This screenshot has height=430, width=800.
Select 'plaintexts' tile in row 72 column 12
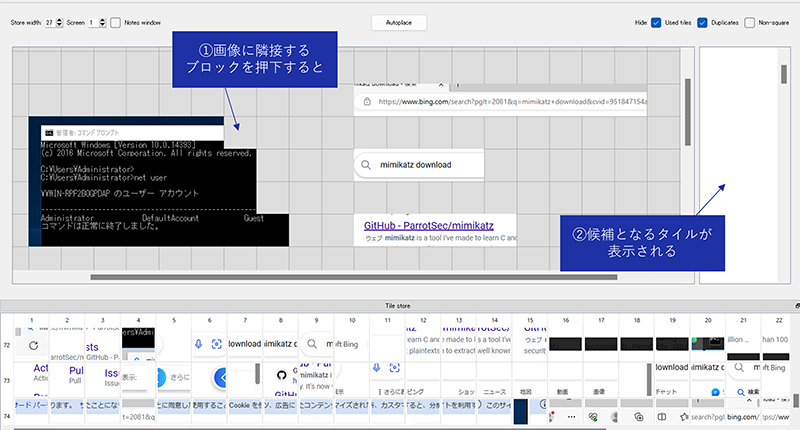[423, 344]
